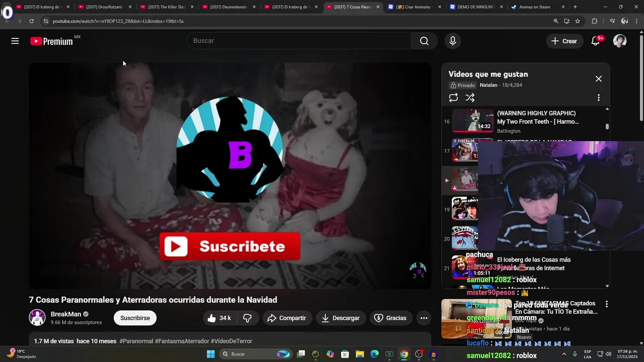This screenshot has width=644, height=362.
Task: Switch to Criar Animales tab
Action: pos(414,7)
